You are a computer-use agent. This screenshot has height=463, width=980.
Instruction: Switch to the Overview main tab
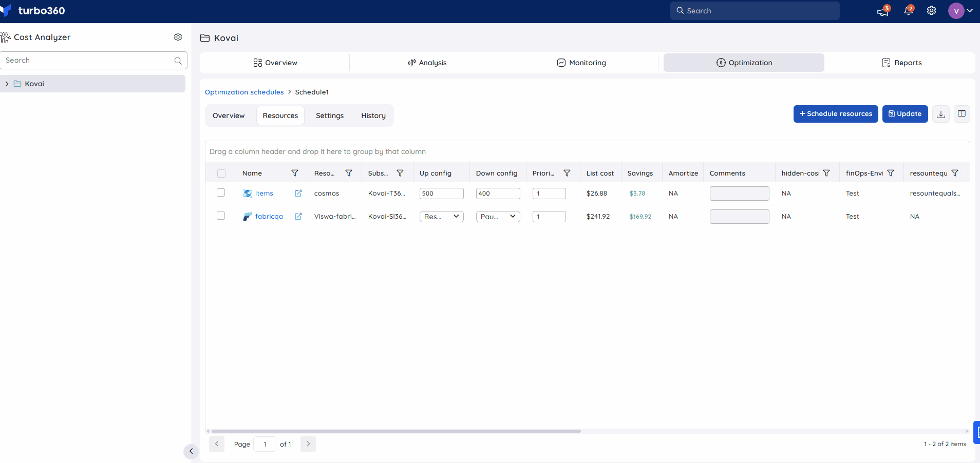pyautogui.click(x=275, y=63)
